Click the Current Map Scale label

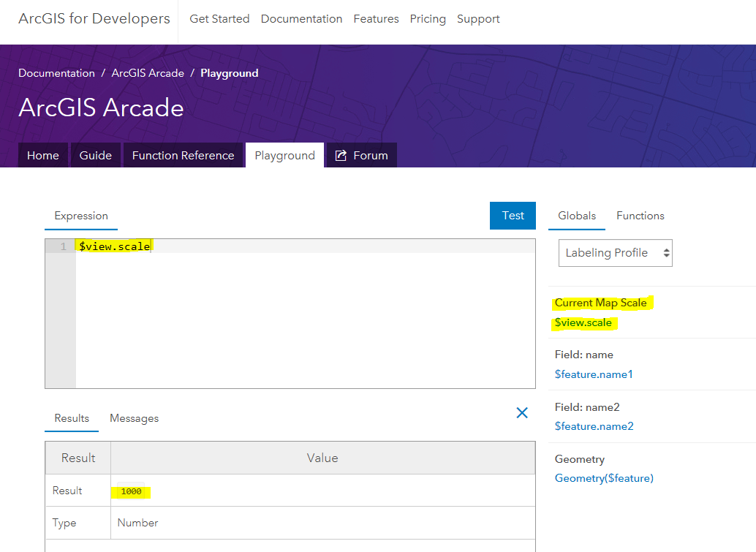(x=601, y=303)
